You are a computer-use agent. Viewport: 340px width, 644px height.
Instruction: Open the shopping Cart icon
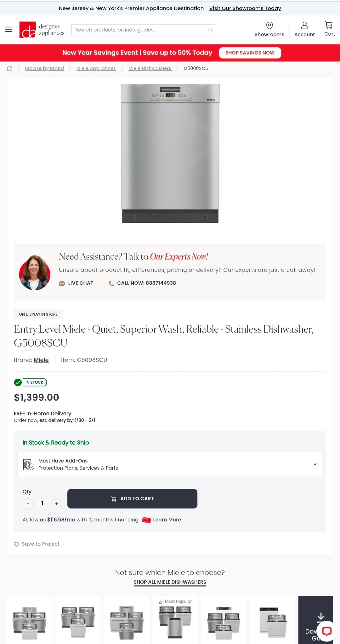tap(329, 25)
